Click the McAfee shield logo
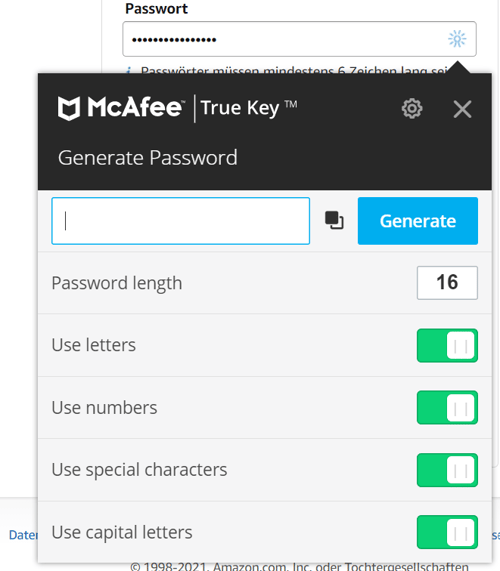 69,108
